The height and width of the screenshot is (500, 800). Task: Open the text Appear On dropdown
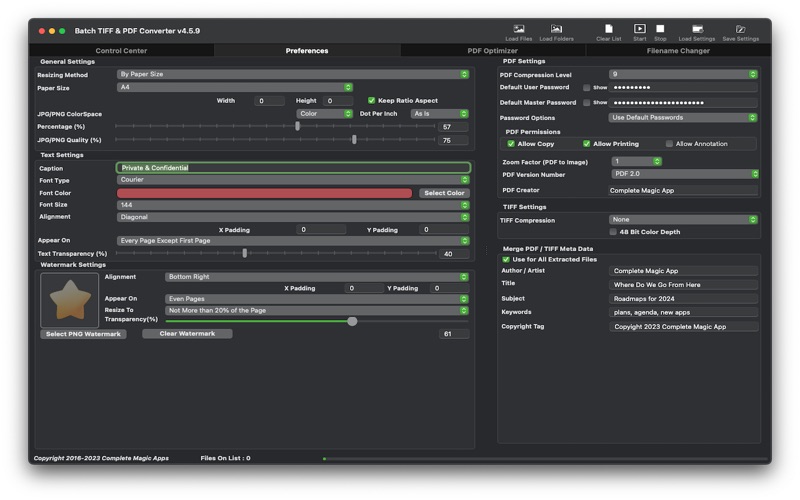tap(293, 240)
